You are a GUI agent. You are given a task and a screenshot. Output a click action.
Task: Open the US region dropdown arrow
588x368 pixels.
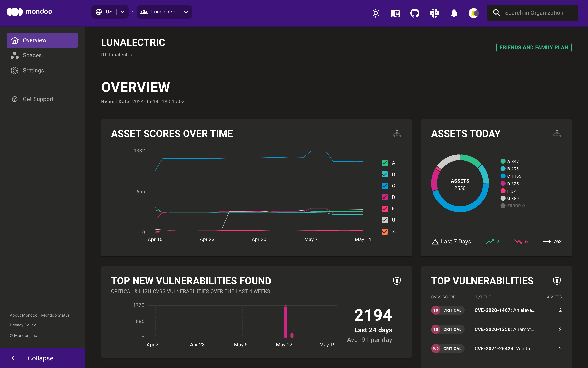pyautogui.click(x=122, y=12)
